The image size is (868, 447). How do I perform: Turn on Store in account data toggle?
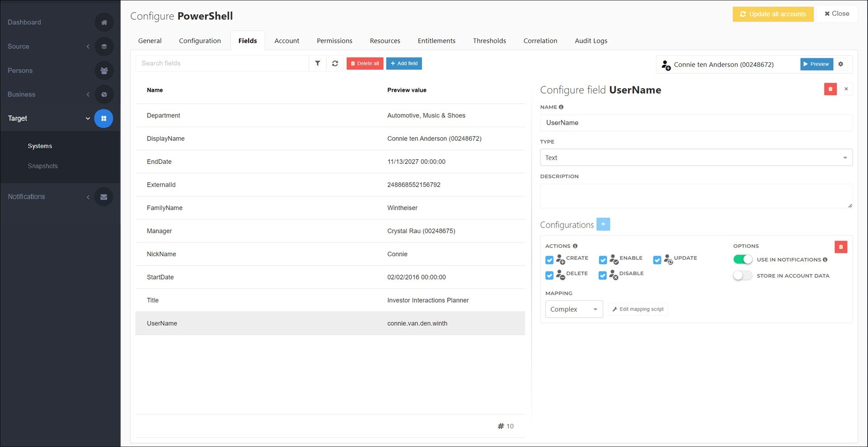click(743, 276)
